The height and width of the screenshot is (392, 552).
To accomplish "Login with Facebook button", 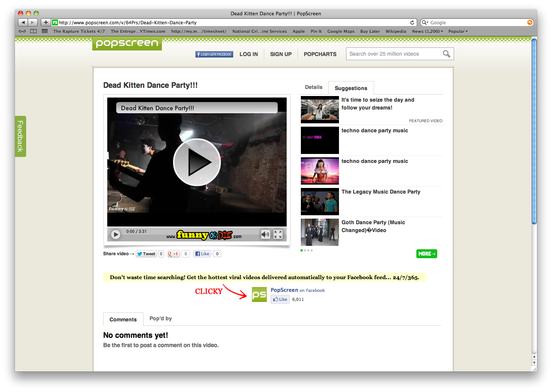I will tap(214, 54).
